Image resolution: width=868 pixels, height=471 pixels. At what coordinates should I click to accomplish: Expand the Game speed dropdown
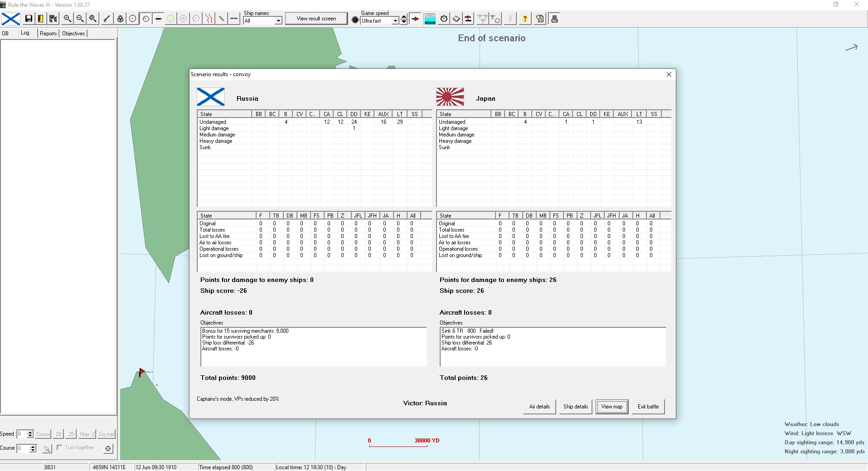(x=395, y=21)
